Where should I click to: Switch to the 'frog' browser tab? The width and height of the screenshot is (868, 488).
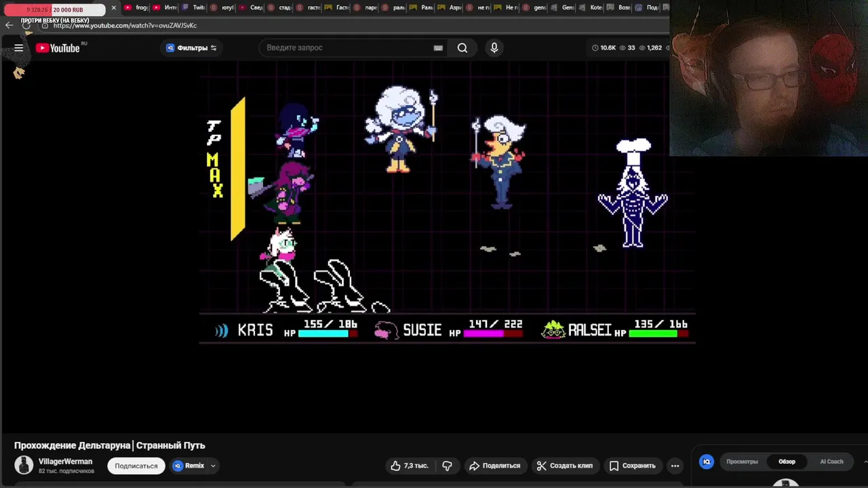tap(136, 7)
